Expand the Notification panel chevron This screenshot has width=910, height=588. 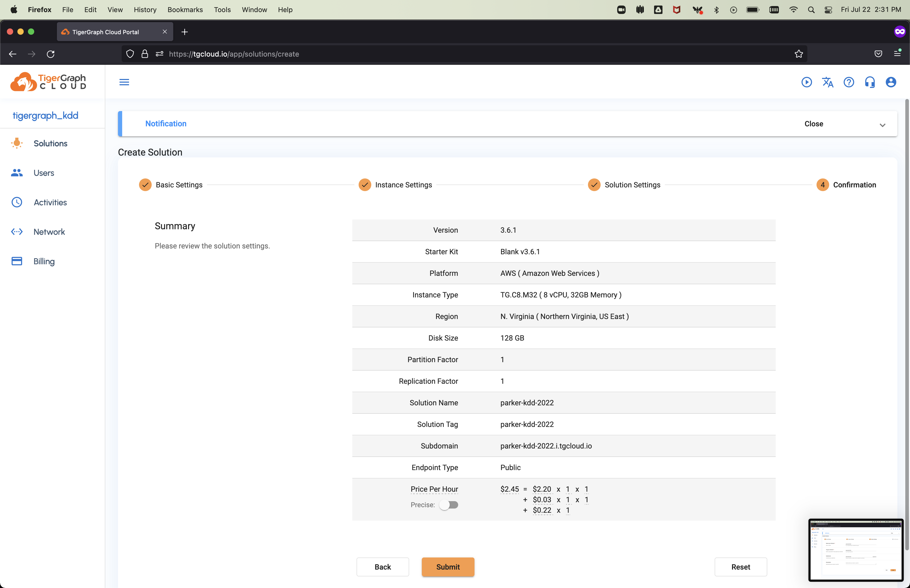(x=882, y=125)
